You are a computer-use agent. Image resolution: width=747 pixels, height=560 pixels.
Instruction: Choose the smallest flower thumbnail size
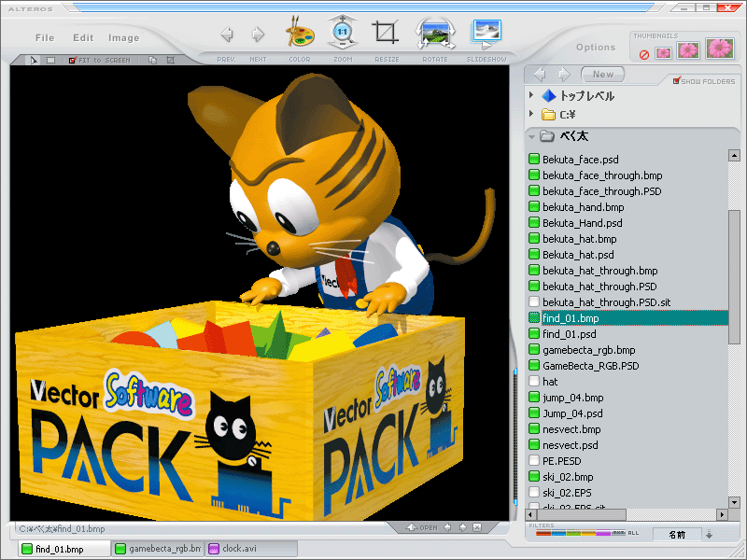tap(663, 53)
